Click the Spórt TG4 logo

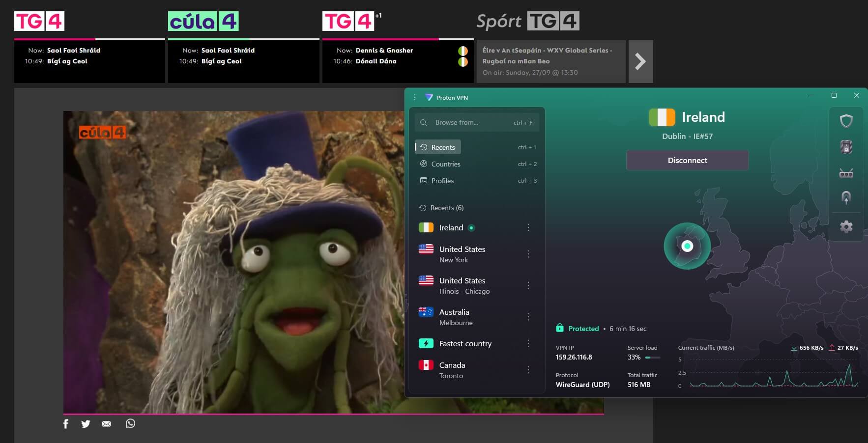tap(528, 21)
